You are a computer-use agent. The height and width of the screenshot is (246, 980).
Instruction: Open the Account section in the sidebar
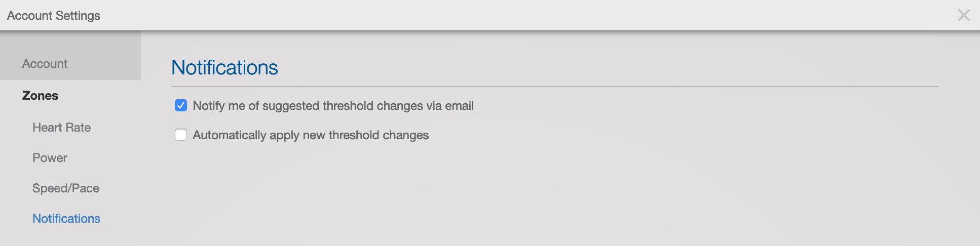coord(45,64)
